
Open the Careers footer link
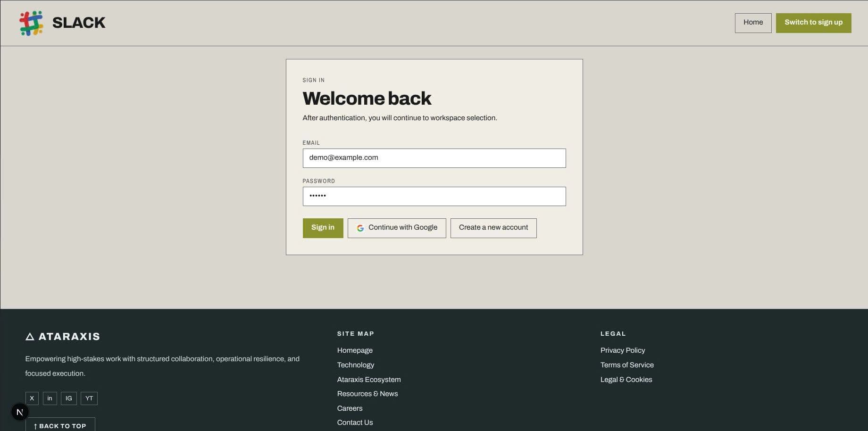pyautogui.click(x=350, y=408)
